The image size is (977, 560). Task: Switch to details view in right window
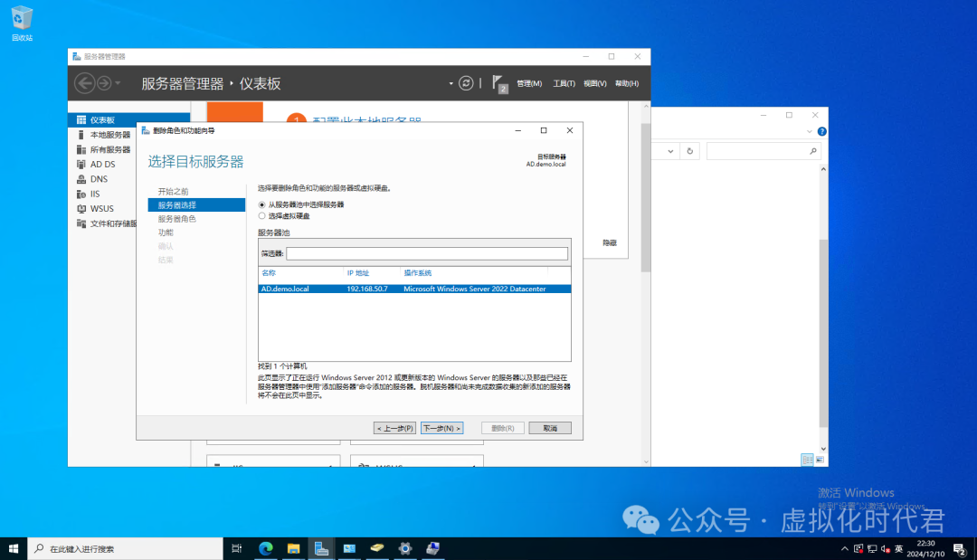(807, 460)
